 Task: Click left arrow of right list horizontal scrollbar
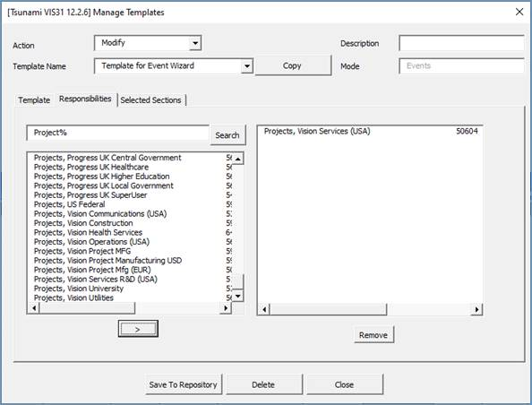click(264, 309)
